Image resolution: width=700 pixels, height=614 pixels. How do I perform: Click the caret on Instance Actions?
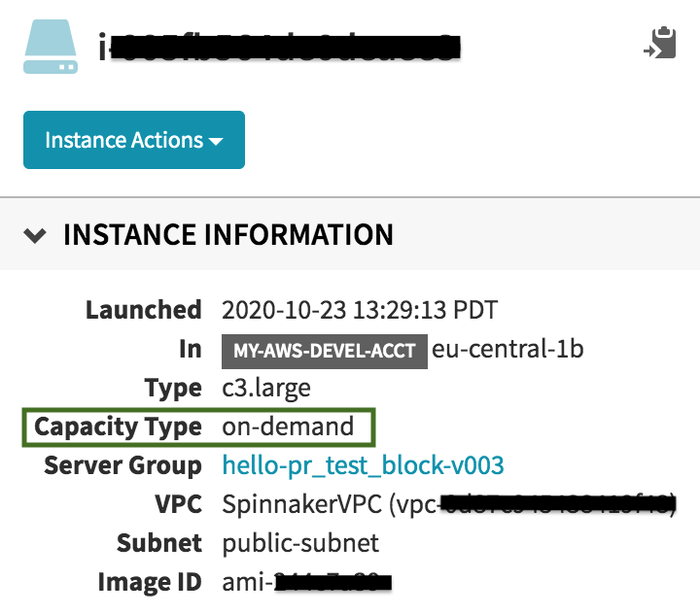tap(216, 142)
